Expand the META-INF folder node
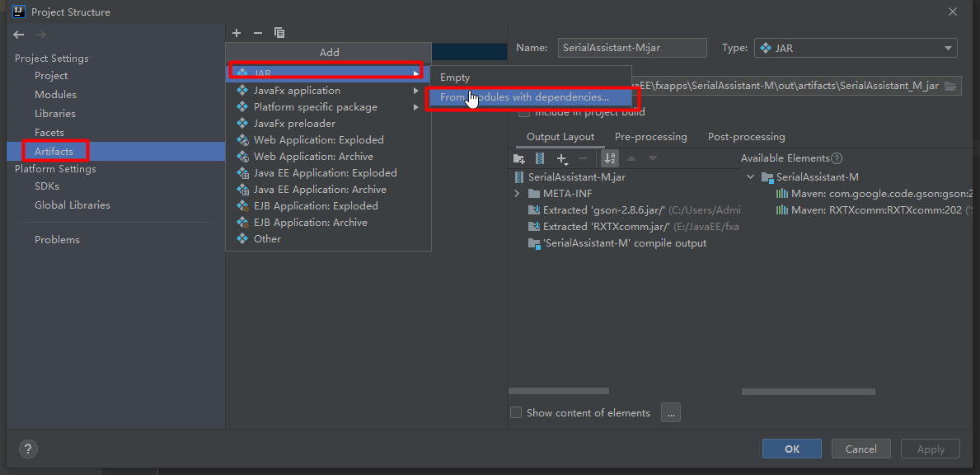Viewport: 980px width, 475px height. click(x=517, y=194)
